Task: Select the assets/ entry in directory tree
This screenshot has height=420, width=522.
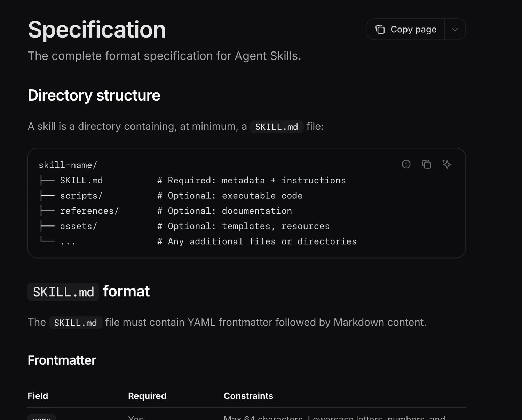Action: (79, 226)
